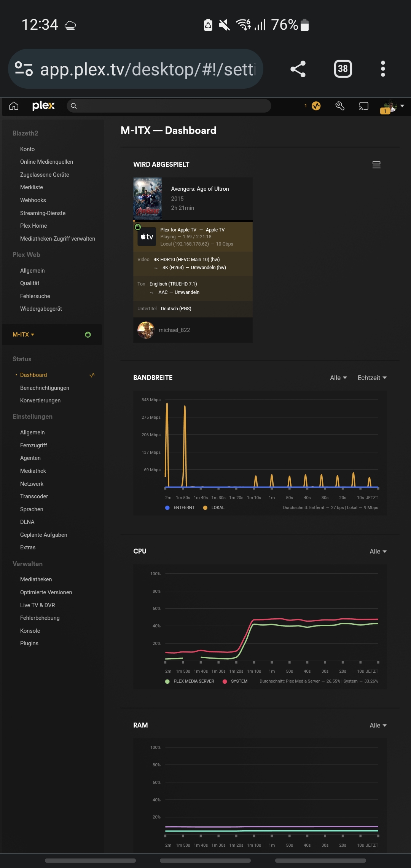This screenshot has height=868, width=411.
Task: Click Avengers: Age of Ultron title
Action: 200,189
